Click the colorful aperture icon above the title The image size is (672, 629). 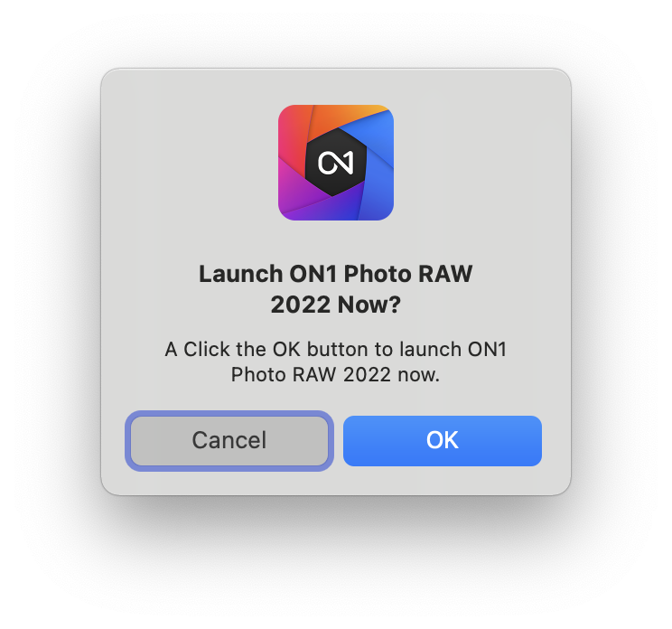coord(336,163)
